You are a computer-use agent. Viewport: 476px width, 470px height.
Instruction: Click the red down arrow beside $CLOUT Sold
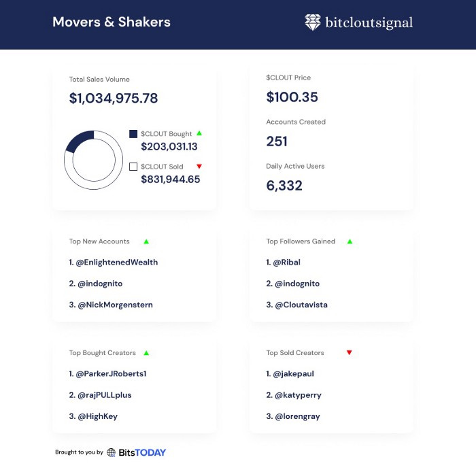click(199, 166)
